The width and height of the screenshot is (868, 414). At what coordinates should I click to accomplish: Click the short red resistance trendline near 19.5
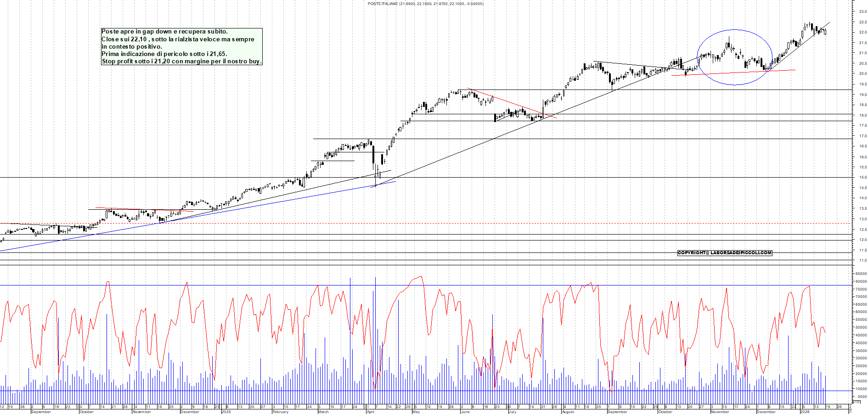pos(505,103)
